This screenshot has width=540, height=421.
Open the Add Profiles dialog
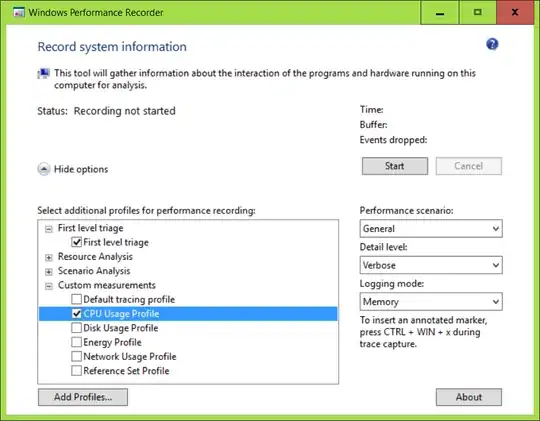tap(83, 397)
